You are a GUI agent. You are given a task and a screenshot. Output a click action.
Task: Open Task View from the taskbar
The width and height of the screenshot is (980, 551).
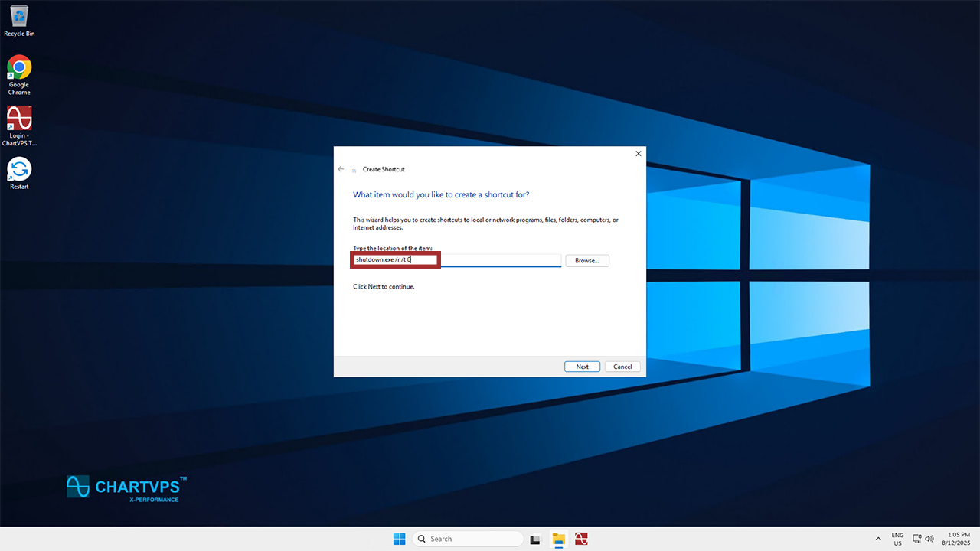click(x=536, y=539)
